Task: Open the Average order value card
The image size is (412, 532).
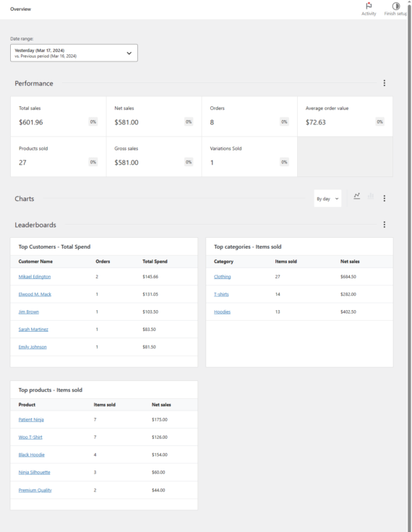Action: tap(345, 116)
